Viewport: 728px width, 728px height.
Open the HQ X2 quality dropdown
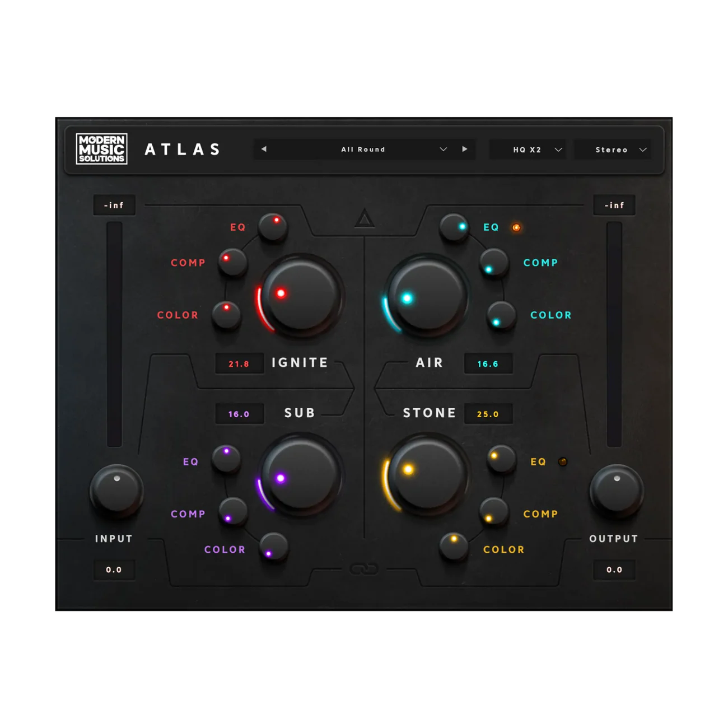point(527,150)
